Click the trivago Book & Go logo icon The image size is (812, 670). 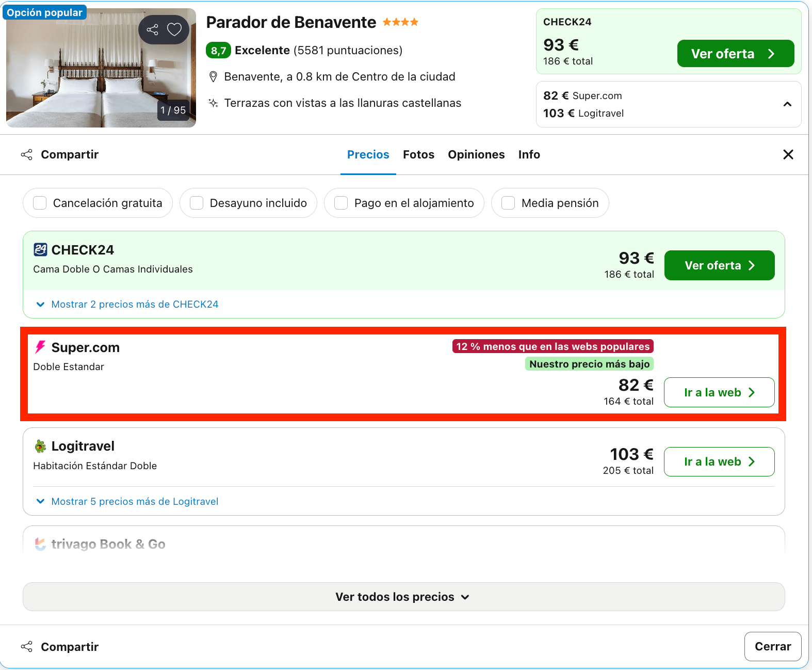(x=40, y=544)
